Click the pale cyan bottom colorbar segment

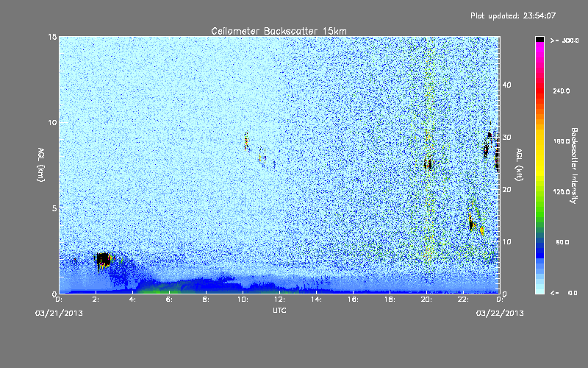(x=539, y=290)
